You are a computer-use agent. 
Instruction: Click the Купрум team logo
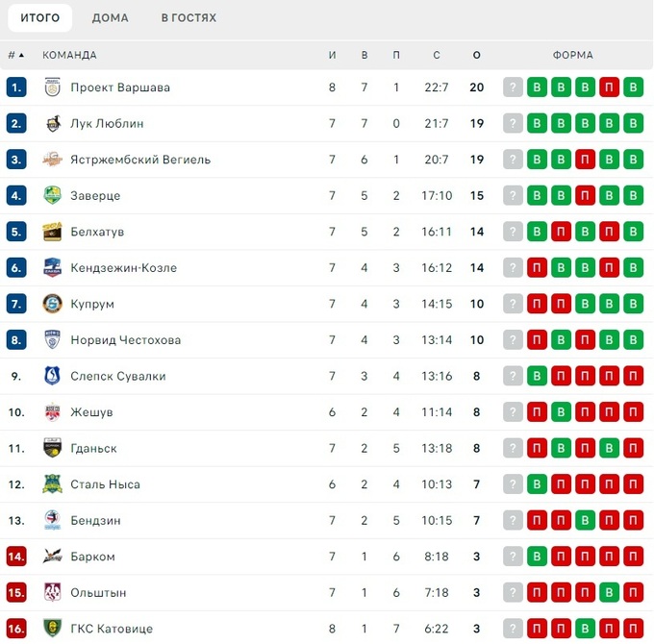coord(53,304)
